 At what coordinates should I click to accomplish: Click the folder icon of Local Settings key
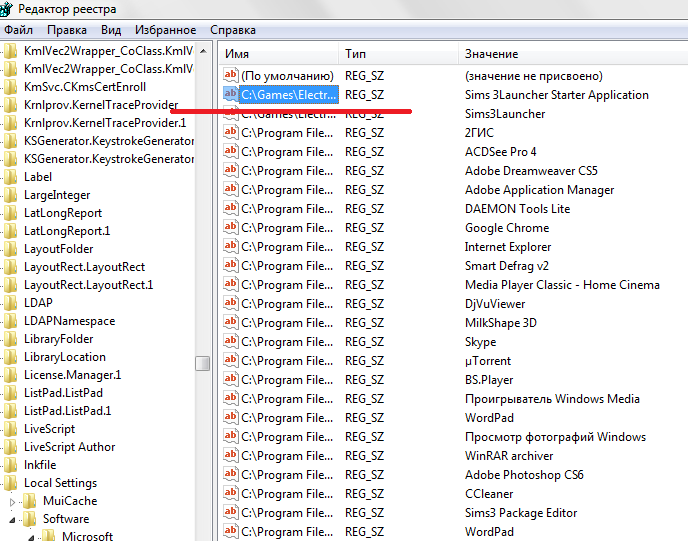coord(10,483)
